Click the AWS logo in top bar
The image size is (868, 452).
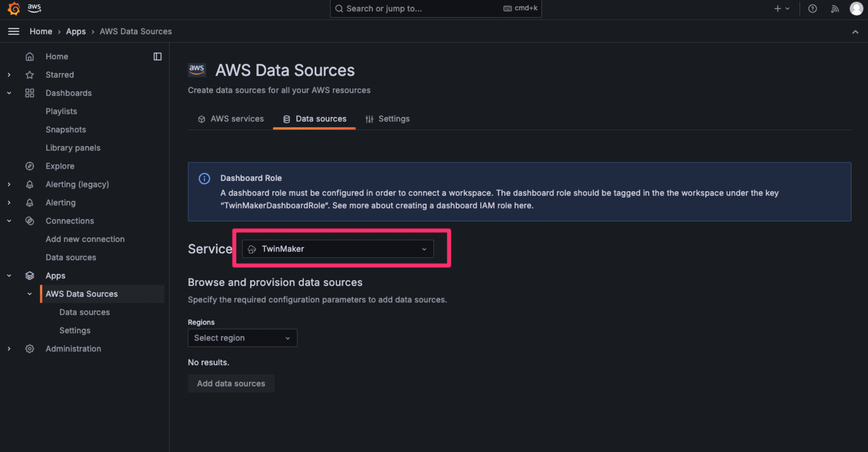(34, 8)
